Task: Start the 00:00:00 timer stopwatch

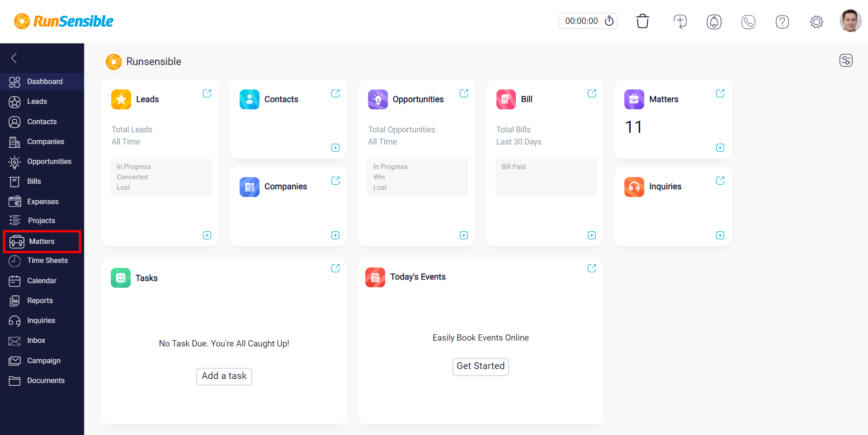Action: click(609, 21)
